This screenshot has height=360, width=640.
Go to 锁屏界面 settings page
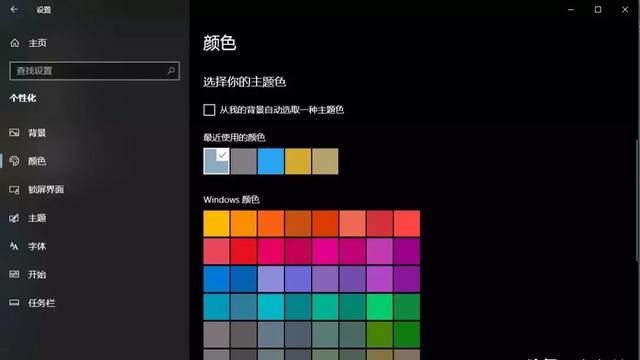46,189
